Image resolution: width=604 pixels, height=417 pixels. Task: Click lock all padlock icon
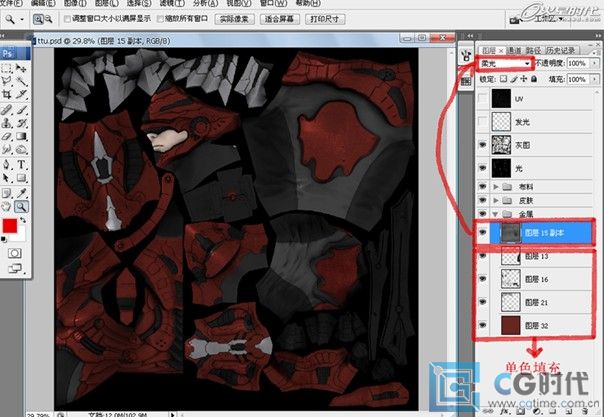[x=534, y=79]
